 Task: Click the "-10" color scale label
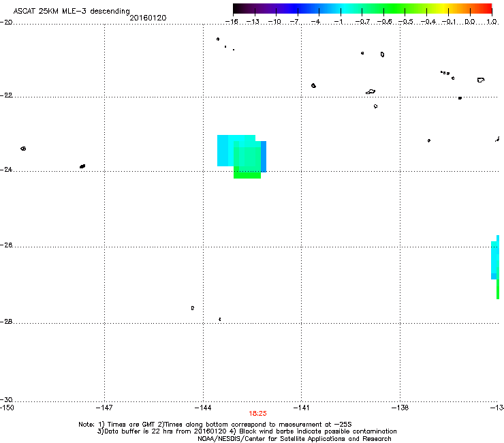(x=274, y=22)
